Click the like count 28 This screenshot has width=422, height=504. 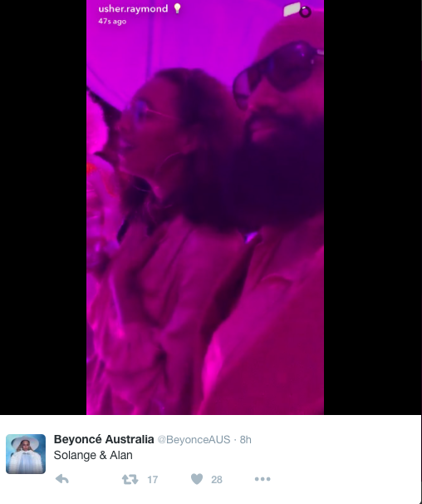click(217, 480)
